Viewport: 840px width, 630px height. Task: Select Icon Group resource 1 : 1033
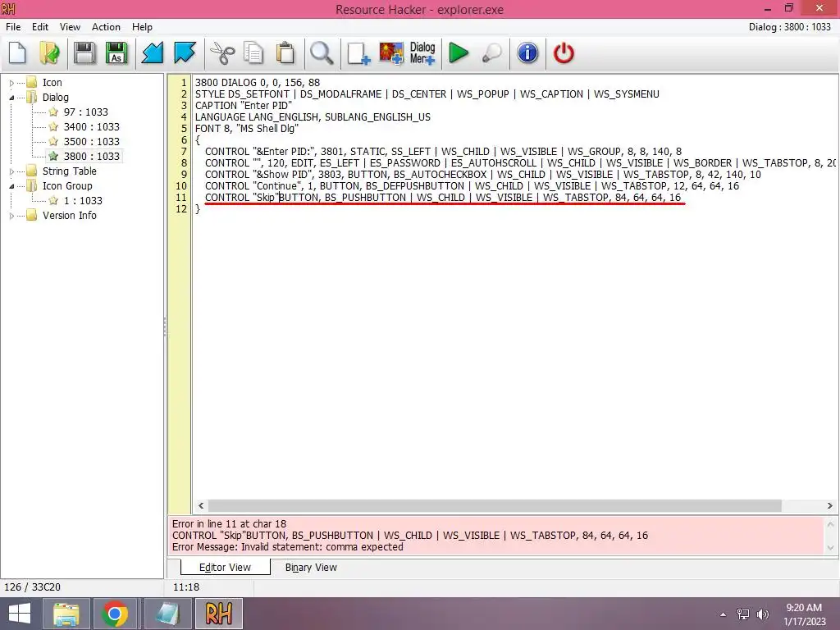click(83, 200)
